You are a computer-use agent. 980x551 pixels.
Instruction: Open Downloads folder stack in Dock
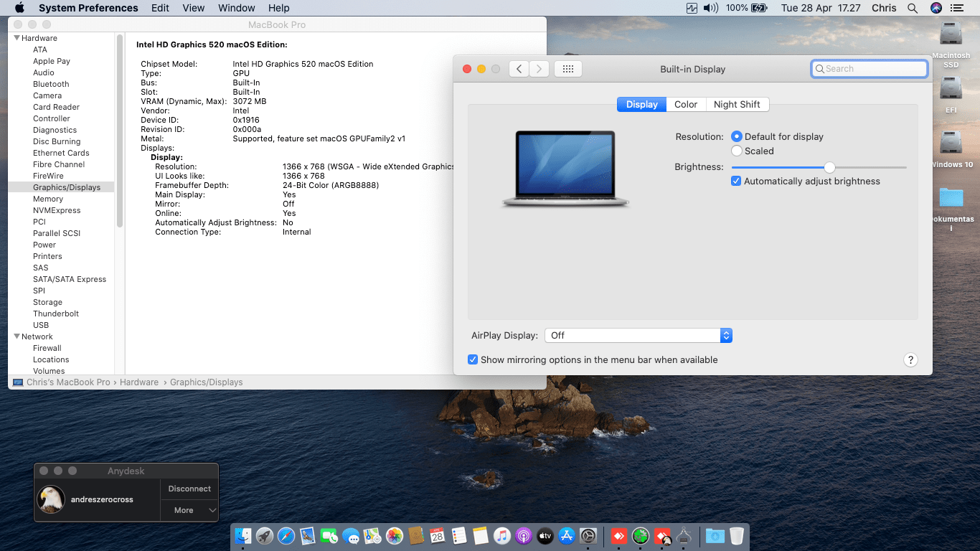[715, 535]
